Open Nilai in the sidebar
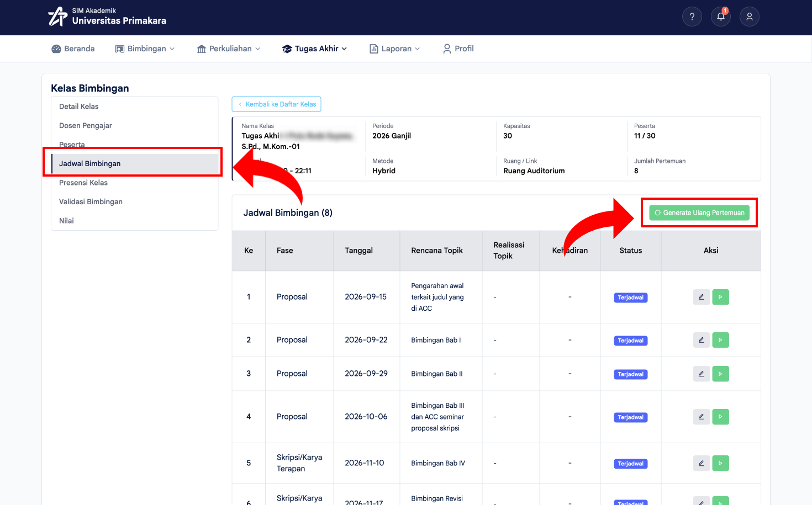The height and width of the screenshot is (505, 812). (135, 221)
